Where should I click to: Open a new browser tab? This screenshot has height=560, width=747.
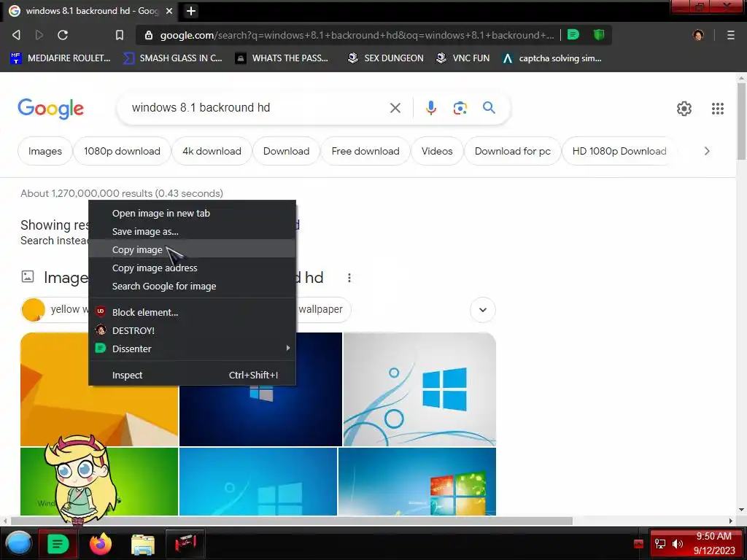(191, 10)
